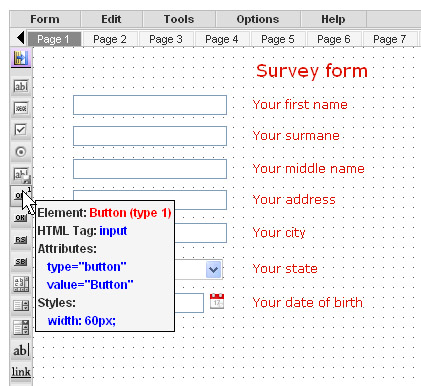Select the plain text label tool
Viewport: 421px width, 386px height.
(21, 350)
